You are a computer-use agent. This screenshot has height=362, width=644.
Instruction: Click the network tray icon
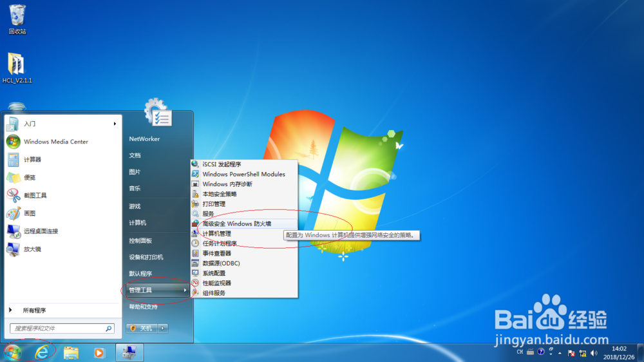(582, 353)
